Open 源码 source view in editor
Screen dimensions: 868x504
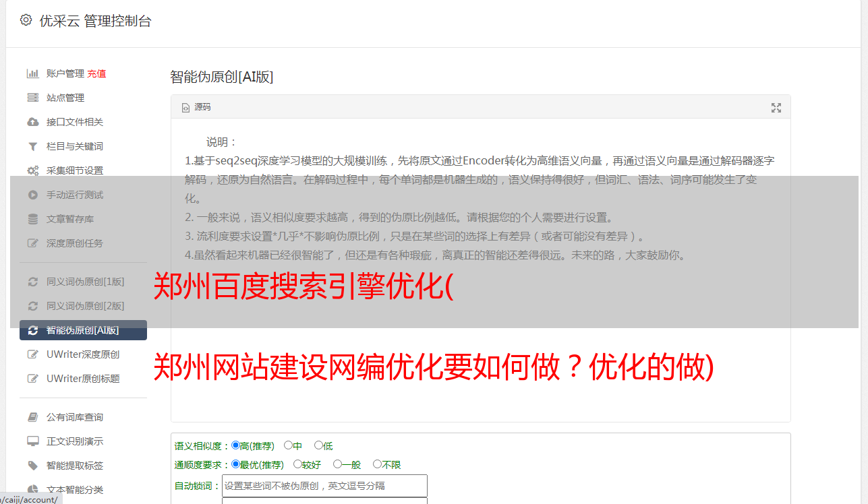pyautogui.click(x=196, y=107)
